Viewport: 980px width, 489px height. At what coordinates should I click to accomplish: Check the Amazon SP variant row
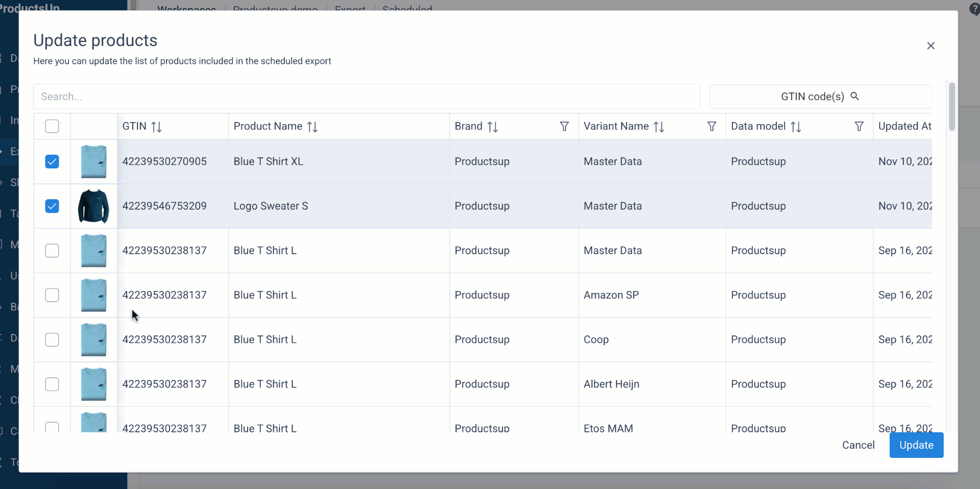point(52,295)
